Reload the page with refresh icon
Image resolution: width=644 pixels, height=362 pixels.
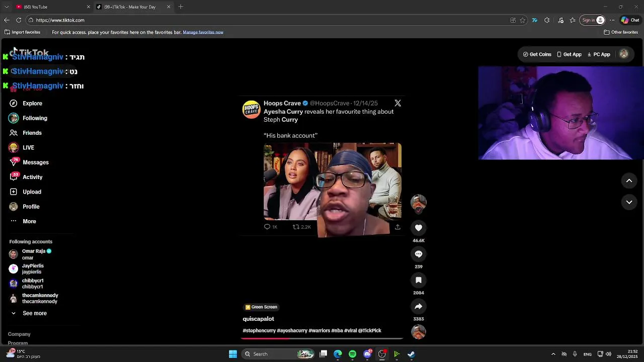[x=19, y=20]
